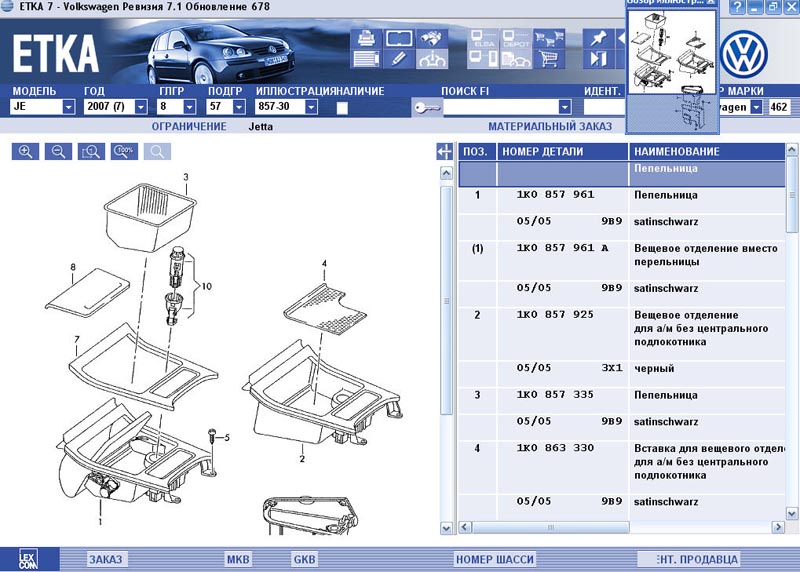This screenshot has height=572, width=800.
Task: Click callout number 10 in the illustration
Action: pos(207,286)
